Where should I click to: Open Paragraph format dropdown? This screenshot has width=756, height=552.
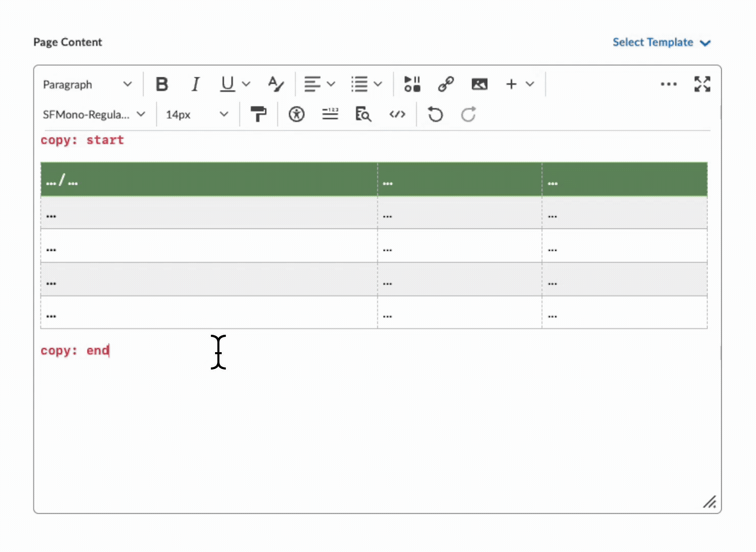[x=87, y=84]
